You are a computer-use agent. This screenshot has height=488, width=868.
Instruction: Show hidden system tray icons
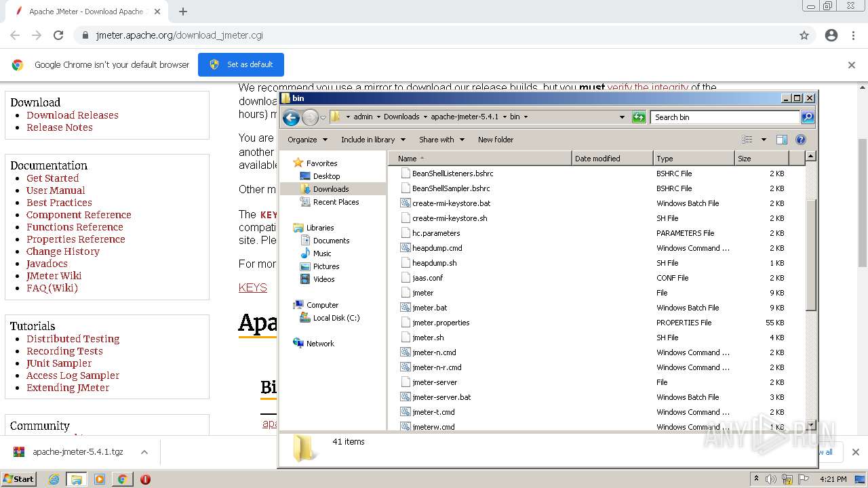tap(756, 479)
